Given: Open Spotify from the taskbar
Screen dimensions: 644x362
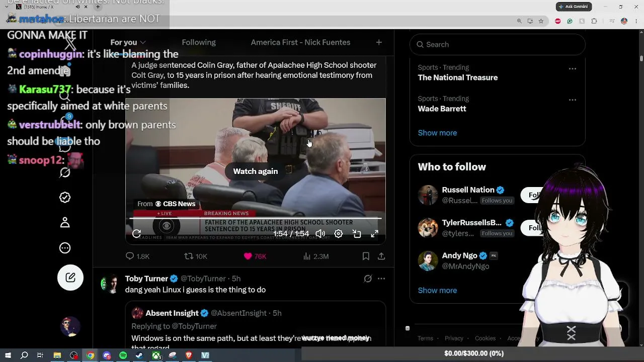Looking at the screenshot, I should (x=123, y=355).
